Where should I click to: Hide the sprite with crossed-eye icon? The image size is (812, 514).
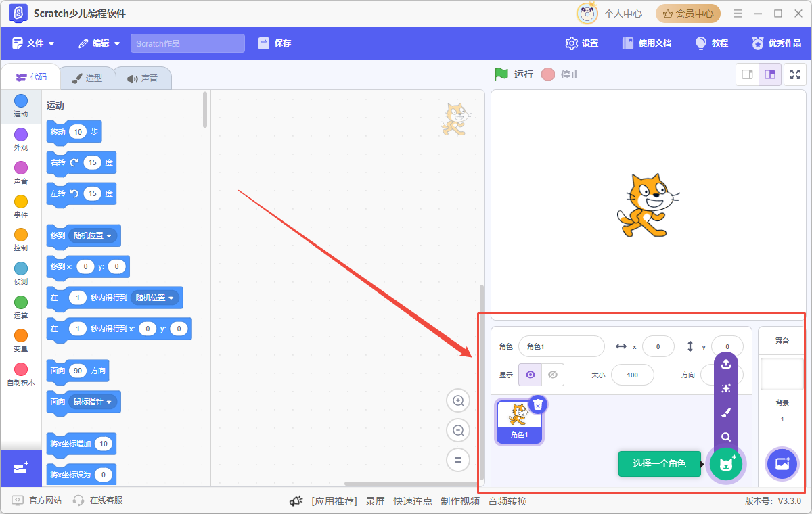[x=553, y=375]
